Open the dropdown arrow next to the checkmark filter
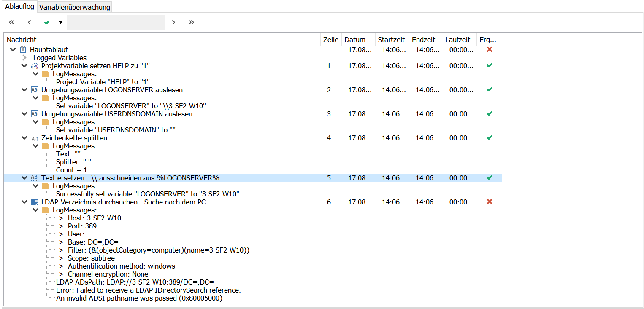 (x=60, y=22)
